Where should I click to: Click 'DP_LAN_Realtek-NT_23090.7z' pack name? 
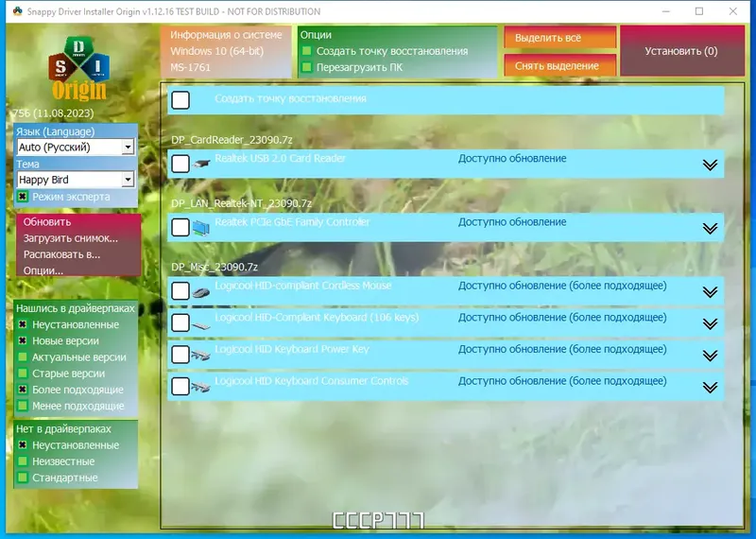pos(242,203)
